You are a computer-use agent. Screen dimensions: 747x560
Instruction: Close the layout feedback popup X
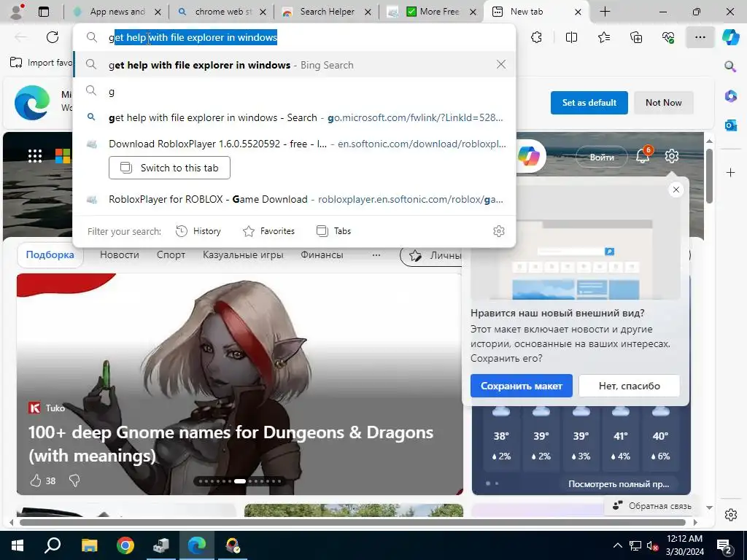tap(676, 190)
